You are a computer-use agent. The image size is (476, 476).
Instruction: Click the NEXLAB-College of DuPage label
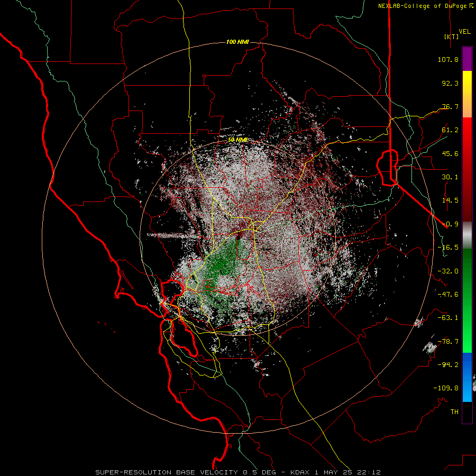pyautogui.click(x=425, y=6)
